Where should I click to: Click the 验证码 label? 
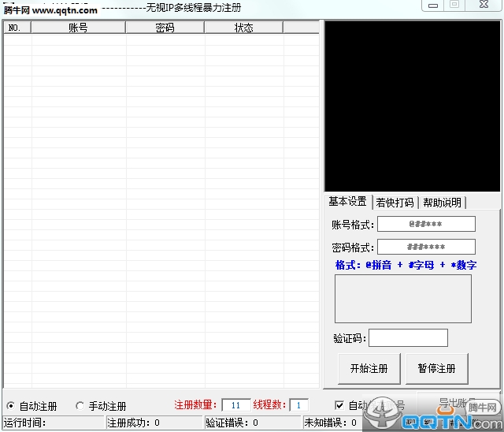350,338
